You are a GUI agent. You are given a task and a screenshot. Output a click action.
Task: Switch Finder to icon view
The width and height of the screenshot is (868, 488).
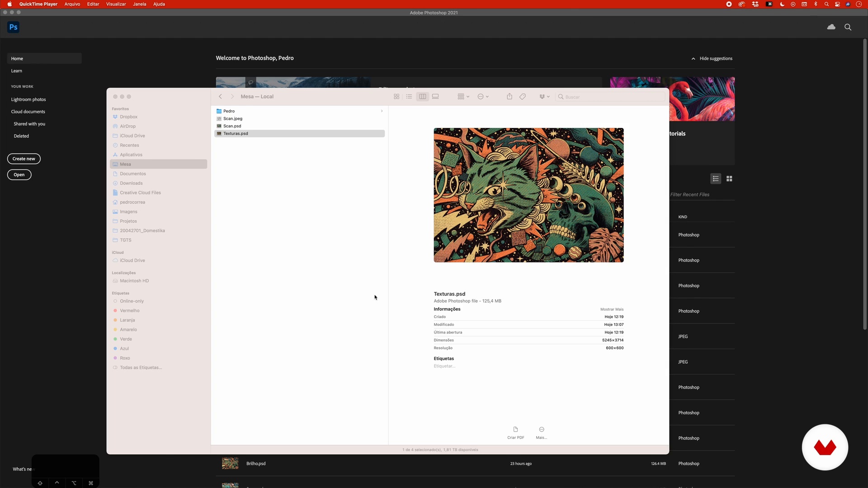tap(396, 97)
